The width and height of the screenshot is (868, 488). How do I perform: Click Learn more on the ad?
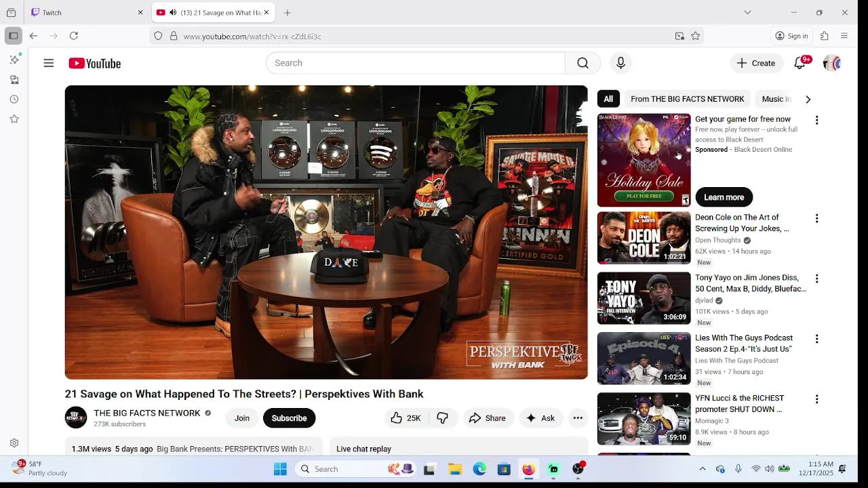pyautogui.click(x=724, y=197)
